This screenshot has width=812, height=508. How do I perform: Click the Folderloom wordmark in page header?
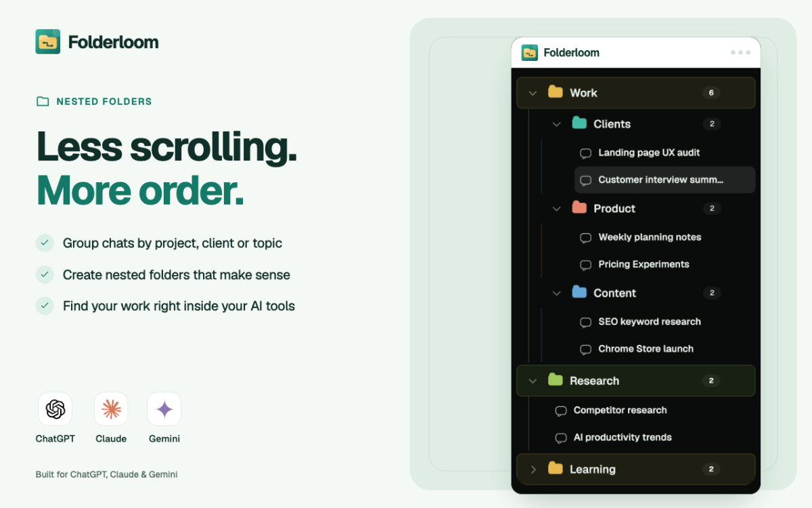[x=114, y=42]
